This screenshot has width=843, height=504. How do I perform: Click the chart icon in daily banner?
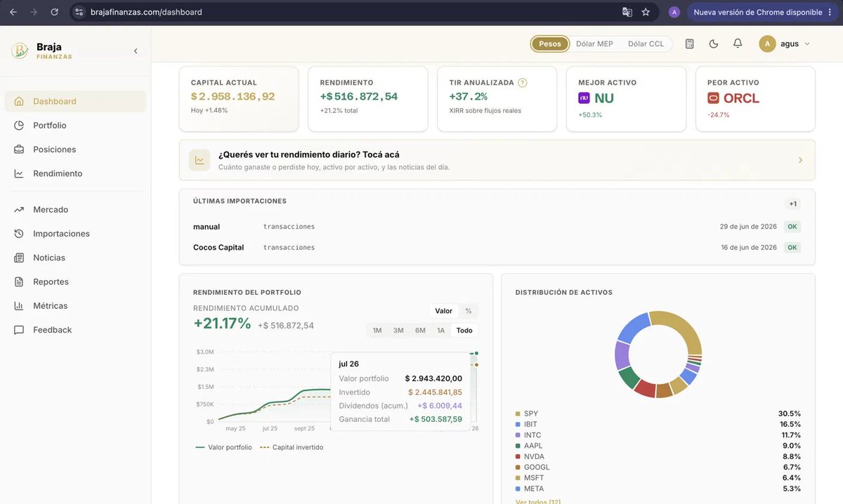(x=200, y=160)
